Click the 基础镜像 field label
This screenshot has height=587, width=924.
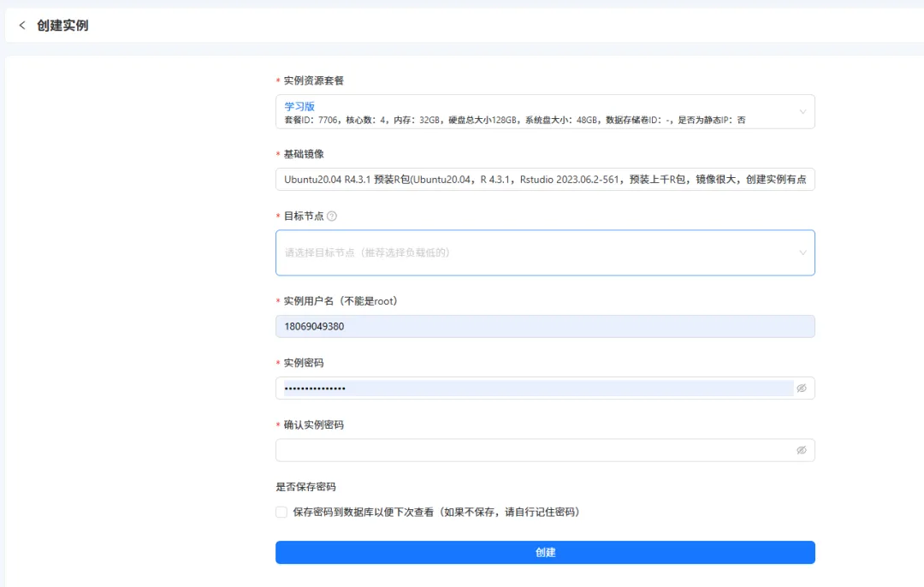click(304, 154)
